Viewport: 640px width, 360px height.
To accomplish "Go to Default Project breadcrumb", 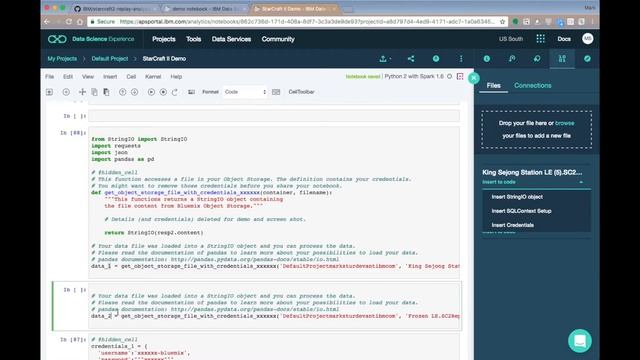I will tap(110, 59).
